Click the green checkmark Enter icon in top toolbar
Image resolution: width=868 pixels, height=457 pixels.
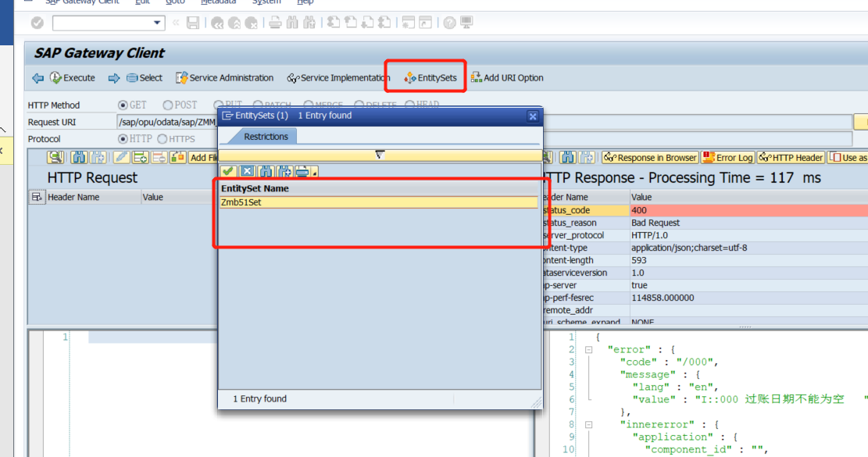coord(37,23)
